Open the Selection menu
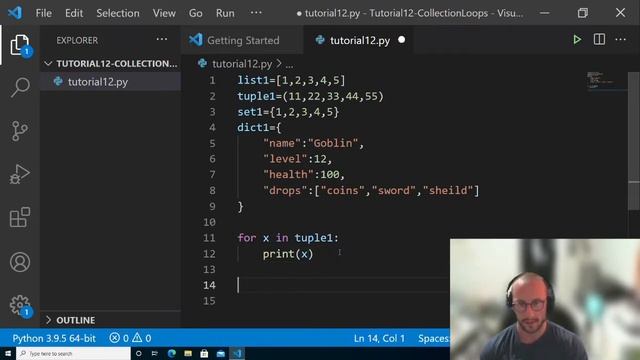The image size is (640, 360). pos(118,13)
